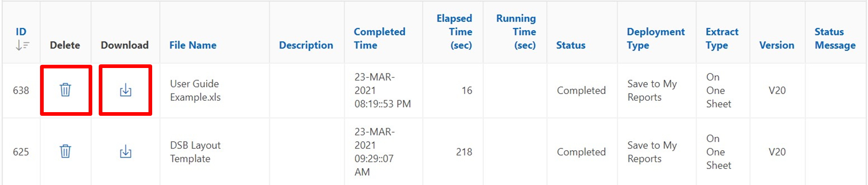Viewport: 868px width, 185px height.
Task: Sort by Deployment Type header
Action: [656, 38]
